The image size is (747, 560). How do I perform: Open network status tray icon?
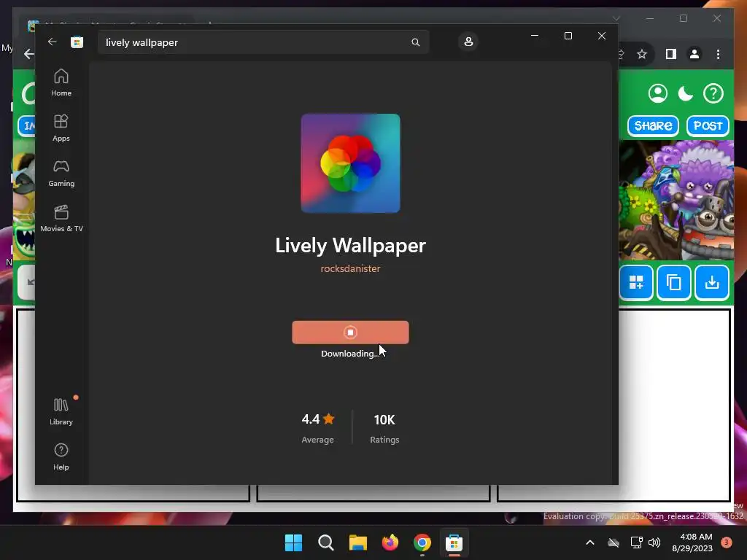(x=636, y=542)
